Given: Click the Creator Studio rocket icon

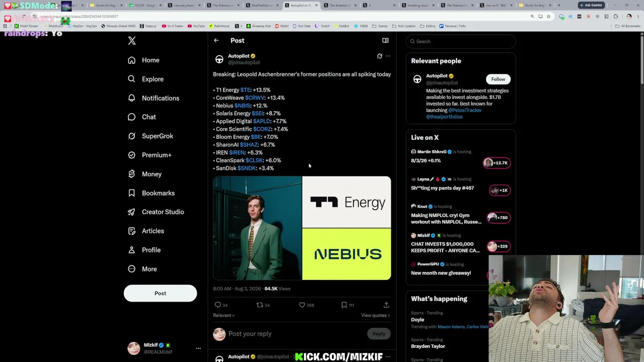Looking at the screenshot, I should (x=132, y=212).
